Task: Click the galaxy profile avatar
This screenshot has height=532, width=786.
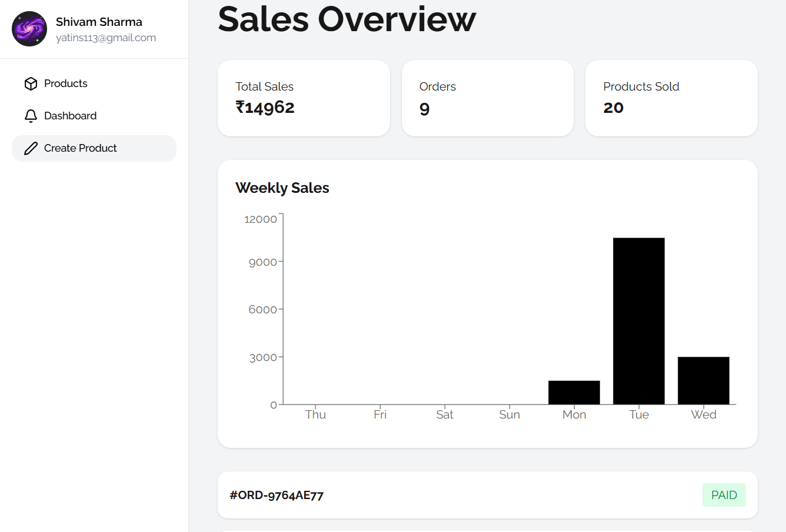Action: point(29,29)
